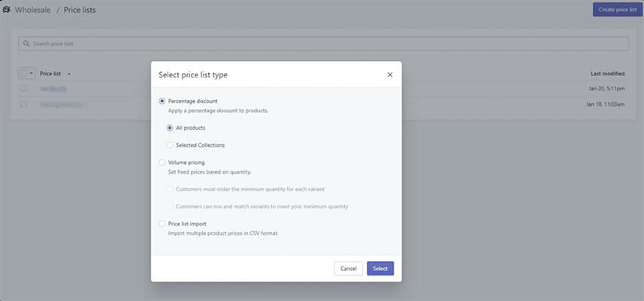Select the Percentage discount option
This screenshot has width=644, height=301.
click(x=162, y=101)
